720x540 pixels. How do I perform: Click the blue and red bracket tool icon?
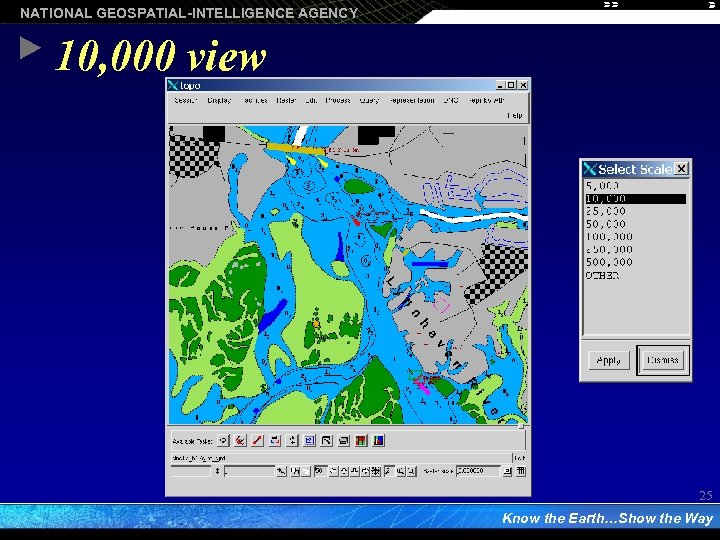click(275, 441)
